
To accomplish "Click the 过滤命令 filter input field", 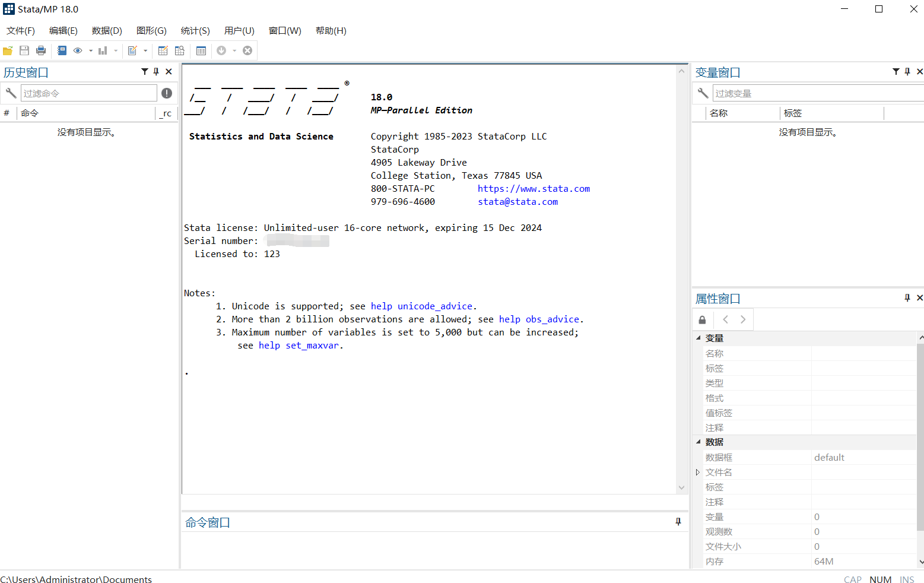I will [89, 93].
